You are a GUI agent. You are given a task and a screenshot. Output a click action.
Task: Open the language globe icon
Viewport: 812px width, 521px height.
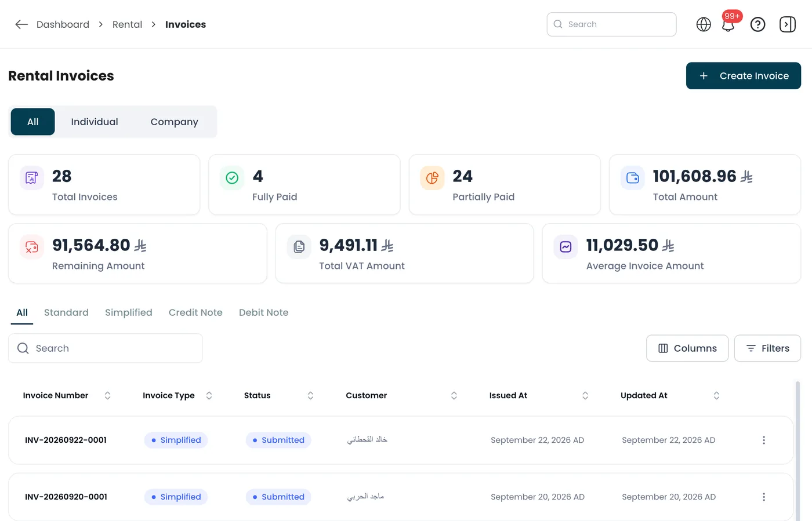[704, 24]
